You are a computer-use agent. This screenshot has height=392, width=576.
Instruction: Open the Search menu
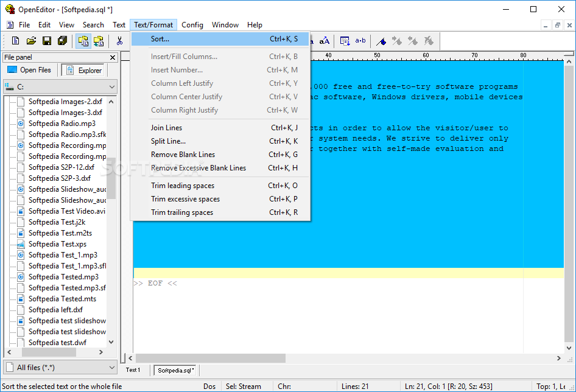(93, 25)
